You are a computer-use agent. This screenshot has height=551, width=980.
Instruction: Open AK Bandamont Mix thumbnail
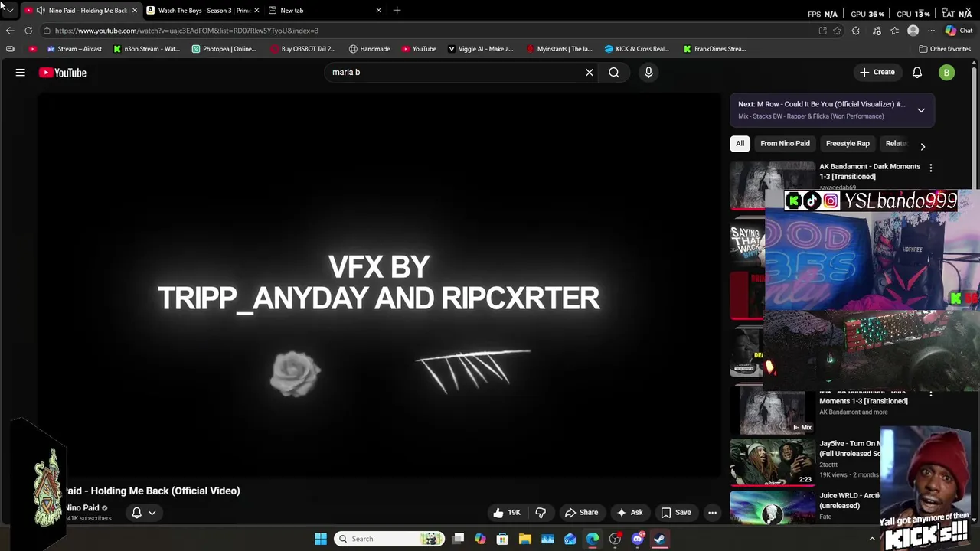click(772, 412)
